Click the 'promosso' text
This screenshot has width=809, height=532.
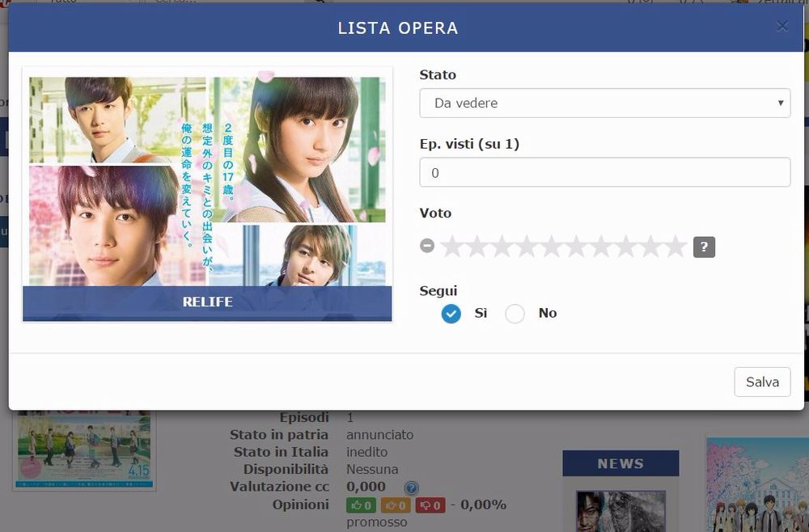click(x=377, y=522)
